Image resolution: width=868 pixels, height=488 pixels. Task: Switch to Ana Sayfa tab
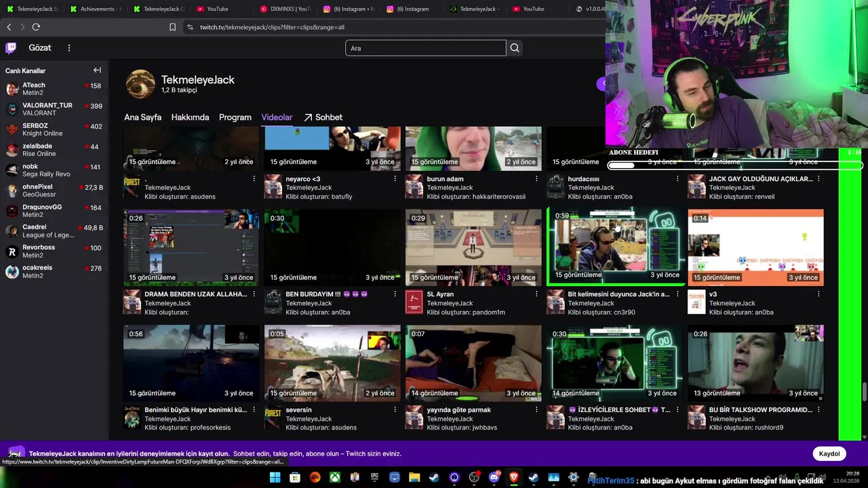pos(142,117)
